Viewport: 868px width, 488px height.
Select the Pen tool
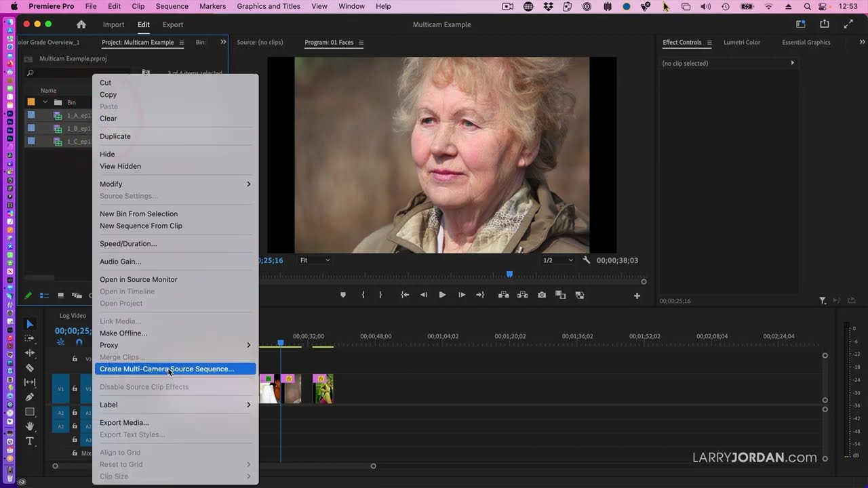point(30,397)
